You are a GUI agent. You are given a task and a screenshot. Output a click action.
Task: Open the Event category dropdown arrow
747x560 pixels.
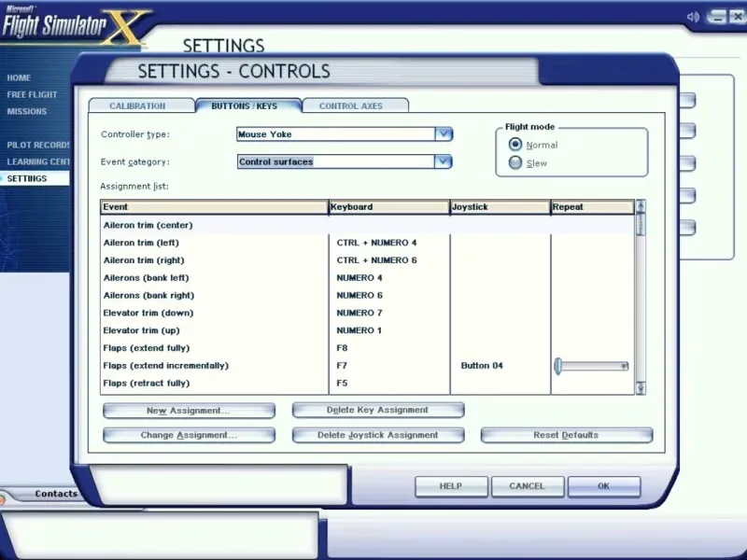click(x=444, y=161)
